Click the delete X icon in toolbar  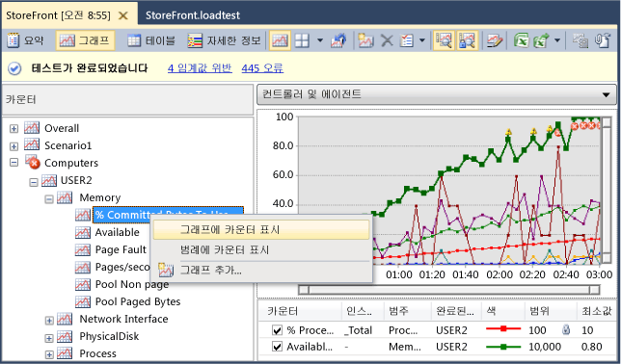point(387,40)
